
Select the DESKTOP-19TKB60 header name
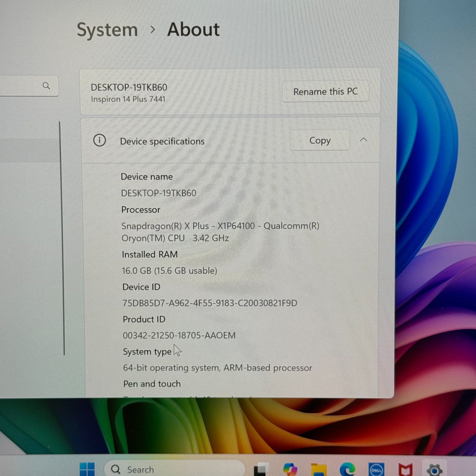pos(129,87)
